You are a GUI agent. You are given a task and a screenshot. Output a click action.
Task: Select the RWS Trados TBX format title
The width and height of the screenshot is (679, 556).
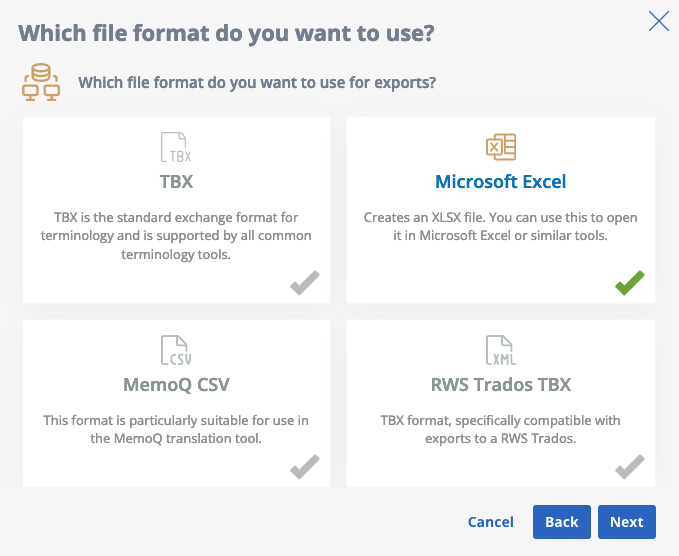(501, 385)
